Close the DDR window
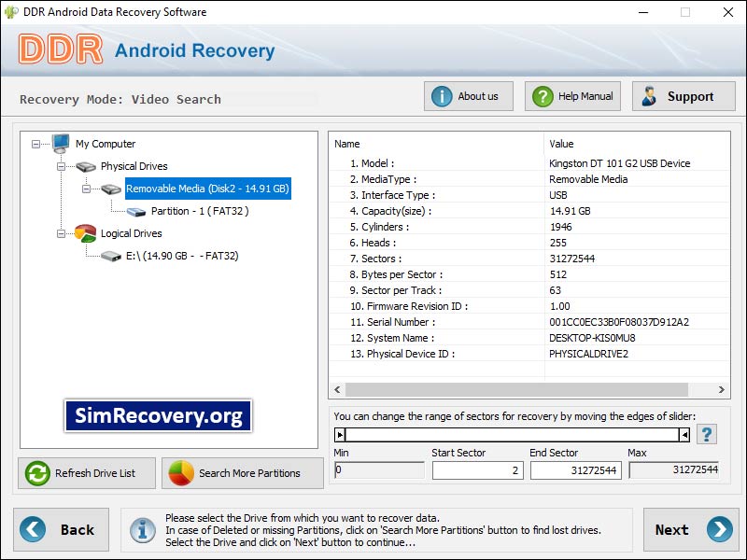The height and width of the screenshot is (560, 747). pyautogui.click(x=728, y=12)
